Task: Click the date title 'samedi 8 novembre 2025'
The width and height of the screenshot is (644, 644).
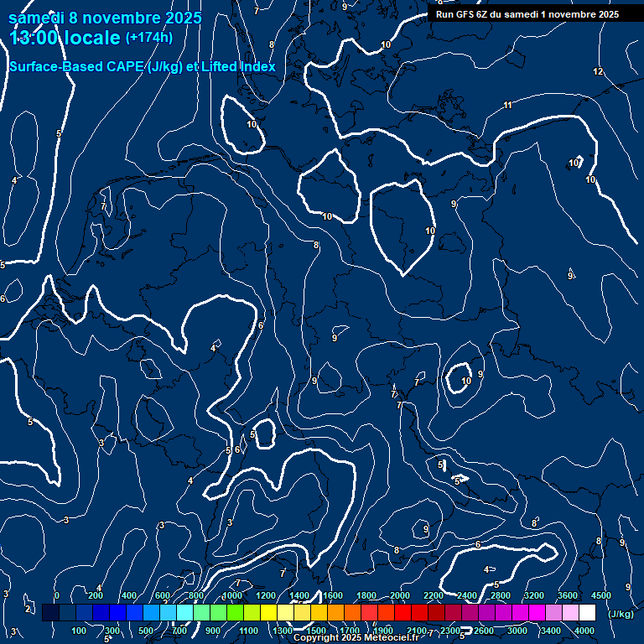Action: coord(105,18)
